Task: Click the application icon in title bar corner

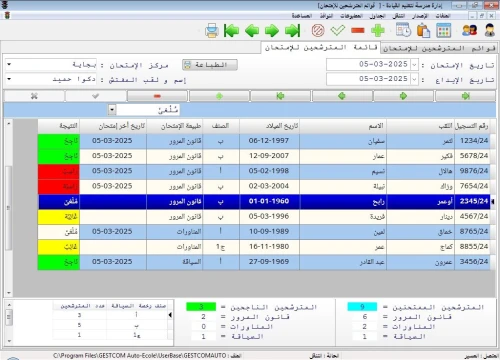Action: click(x=5, y=5)
